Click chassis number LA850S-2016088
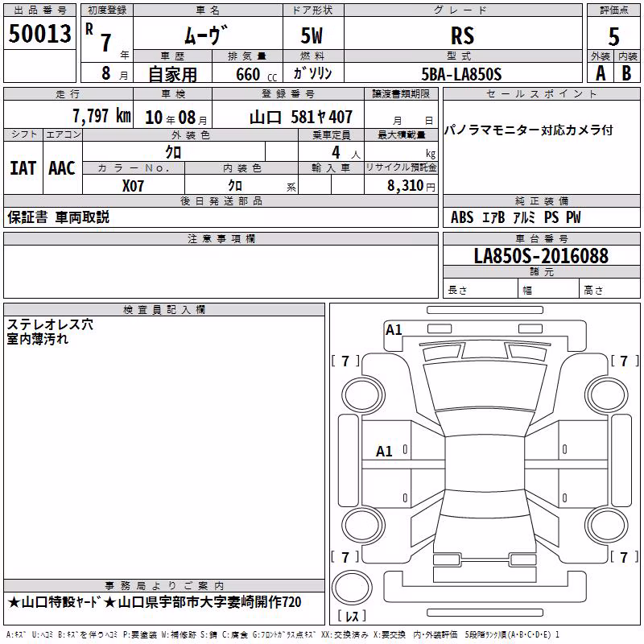Viewport: 644px width, 644px height. click(541, 256)
